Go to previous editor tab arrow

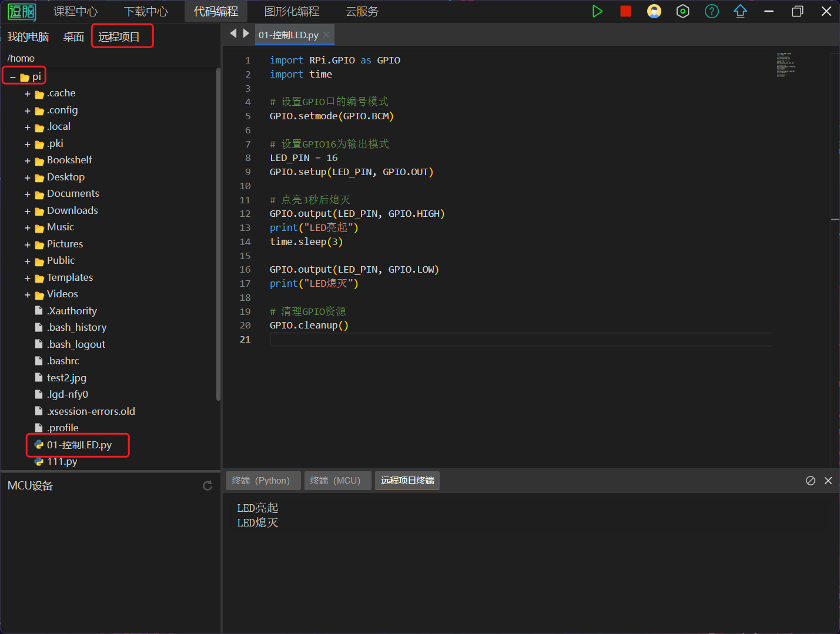point(233,33)
